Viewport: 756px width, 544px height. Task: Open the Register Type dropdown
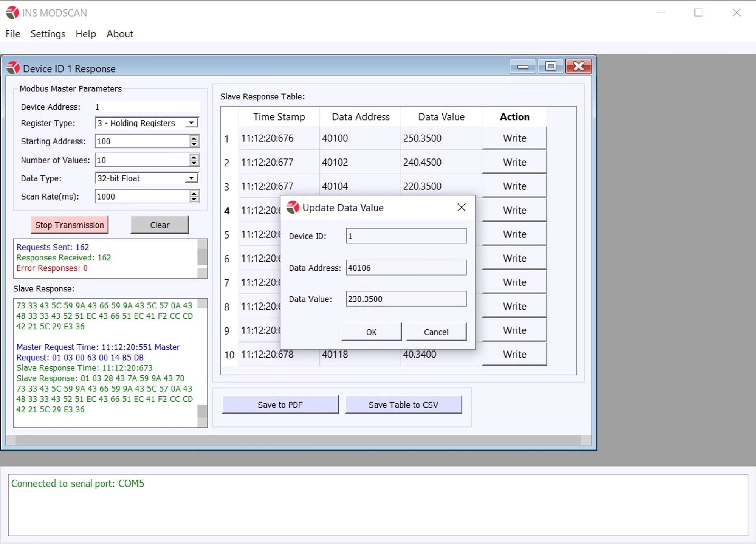pos(192,123)
